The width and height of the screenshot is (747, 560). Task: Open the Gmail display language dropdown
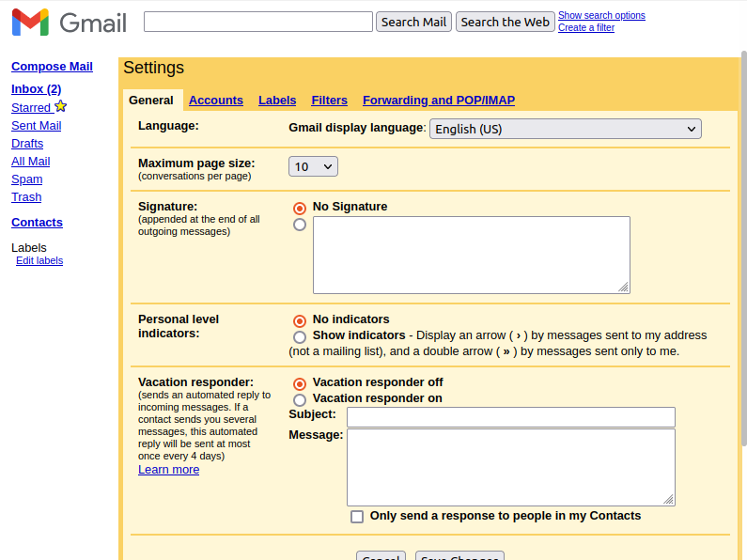pos(566,129)
